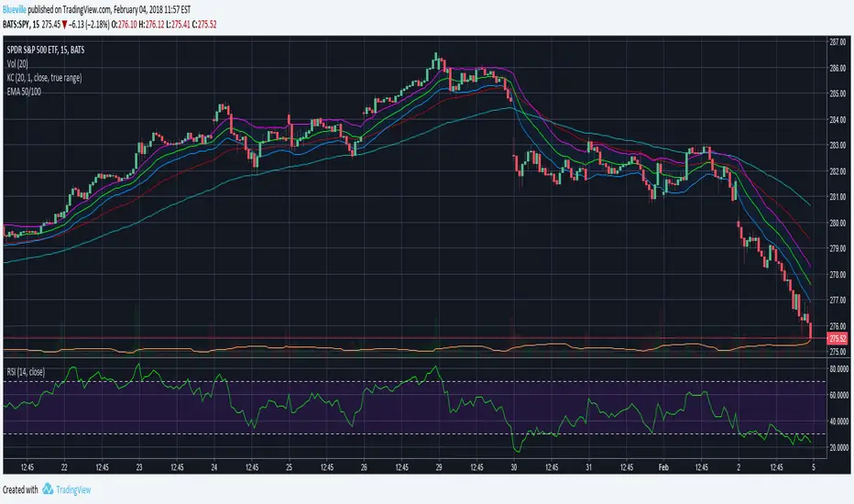The width and height of the screenshot is (854, 504).
Task: Click date label 25 on time axis
Action: 290,467
